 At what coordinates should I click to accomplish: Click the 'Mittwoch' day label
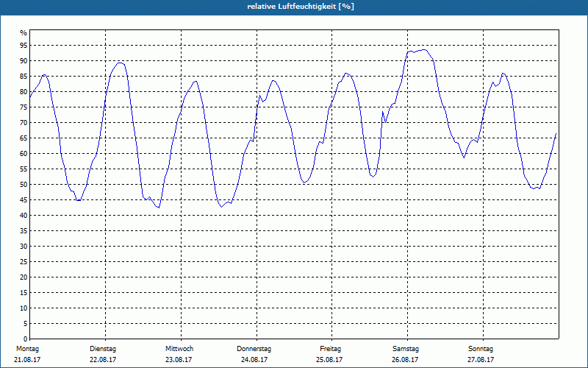[179, 349]
